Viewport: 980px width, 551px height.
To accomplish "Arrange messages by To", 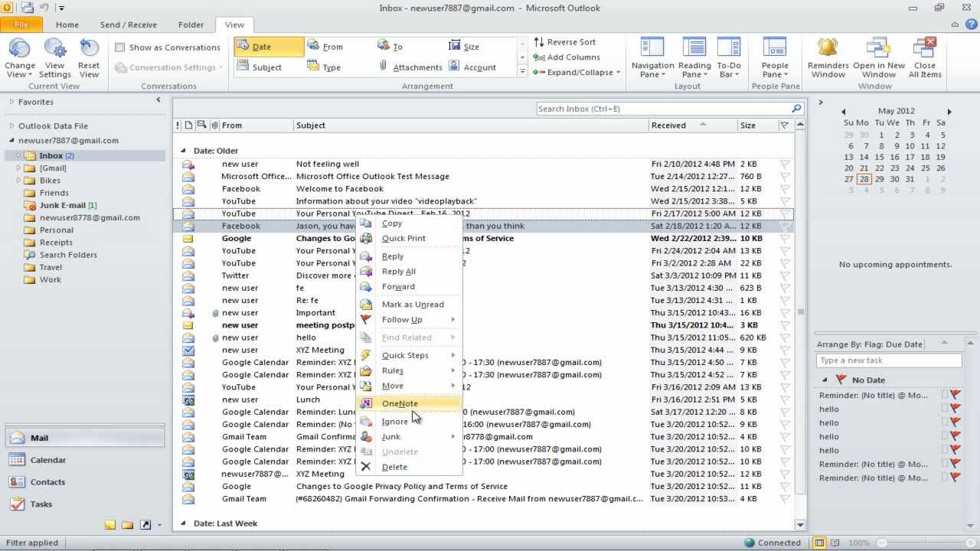I will 391,47.
